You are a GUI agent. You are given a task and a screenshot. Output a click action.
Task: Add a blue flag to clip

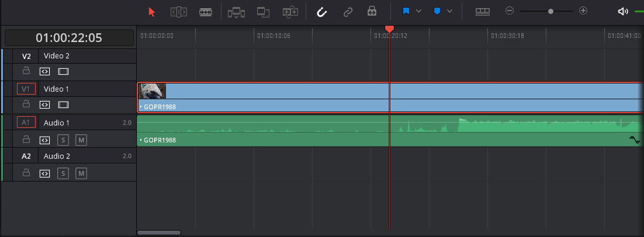click(x=406, y=11)
